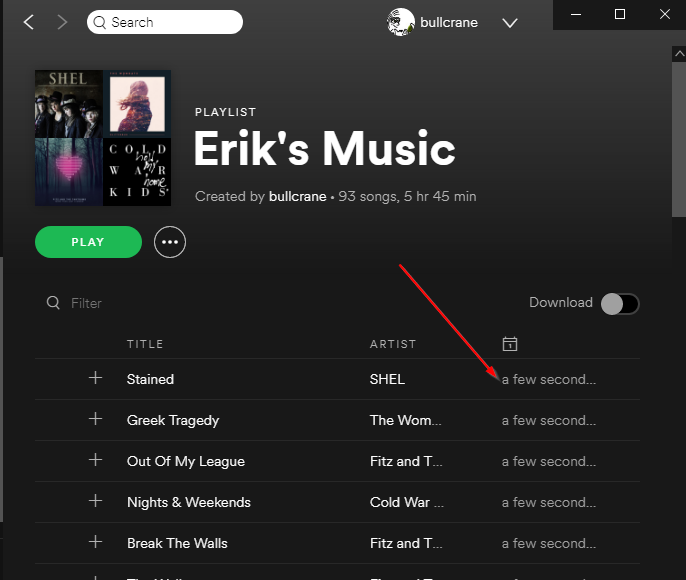Focus the Search field
This screenshot has height=580, width=686.
pyautogui.click(x=165, y=22)
